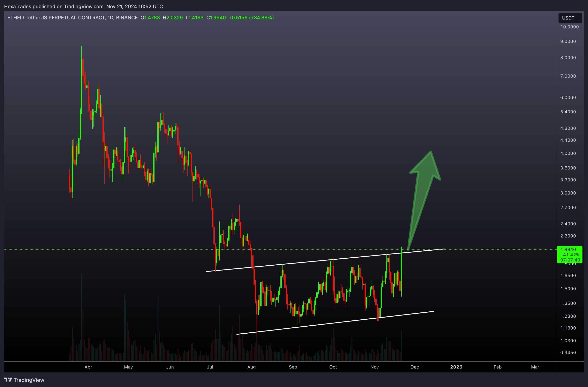The image size is (588, 387).
Task: Click the 4.0000 price axis label
Action: coord(568,153)
